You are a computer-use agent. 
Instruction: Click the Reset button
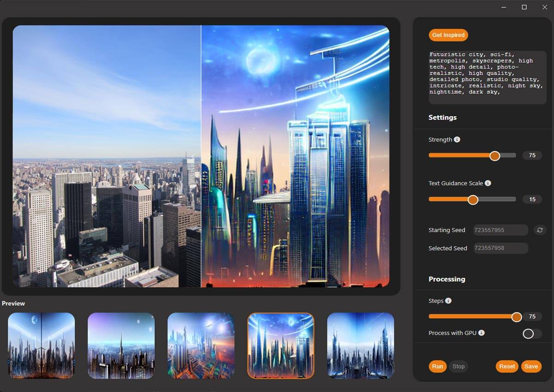click(507, 367)
